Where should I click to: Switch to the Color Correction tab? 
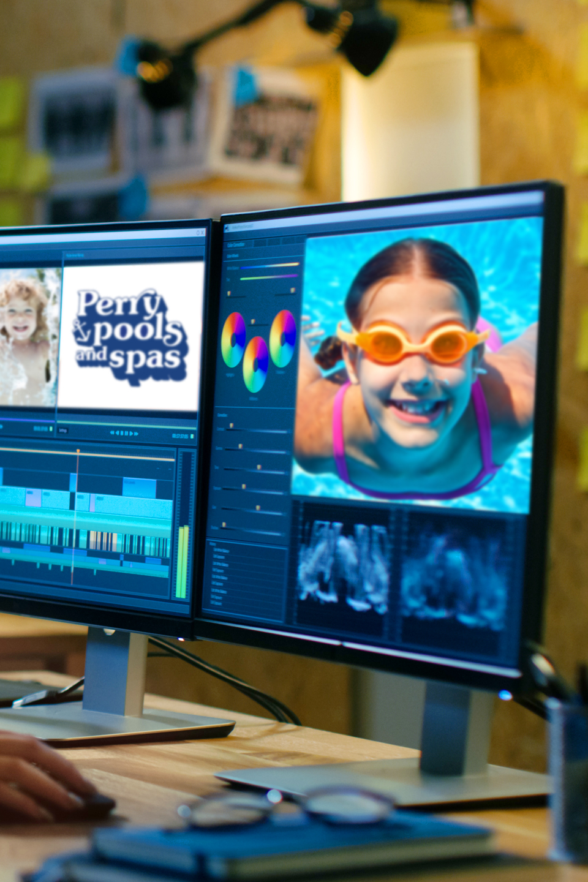(236, 244)
